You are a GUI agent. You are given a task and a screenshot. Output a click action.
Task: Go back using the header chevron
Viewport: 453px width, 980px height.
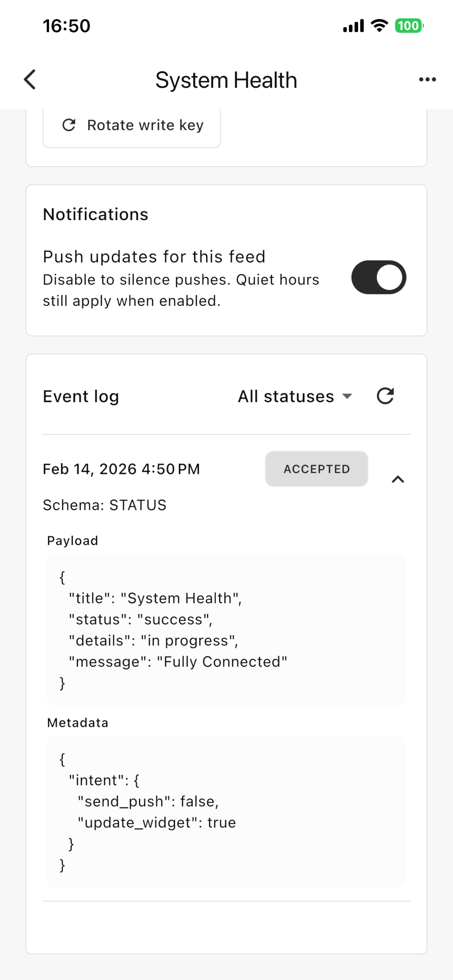[30, 80]
